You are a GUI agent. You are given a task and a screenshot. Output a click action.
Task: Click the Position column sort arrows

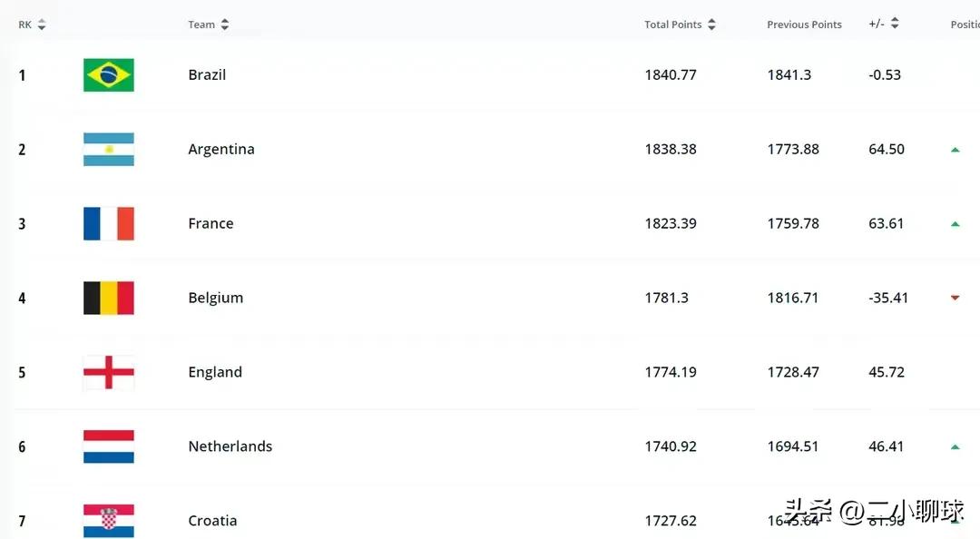(976, 24)
